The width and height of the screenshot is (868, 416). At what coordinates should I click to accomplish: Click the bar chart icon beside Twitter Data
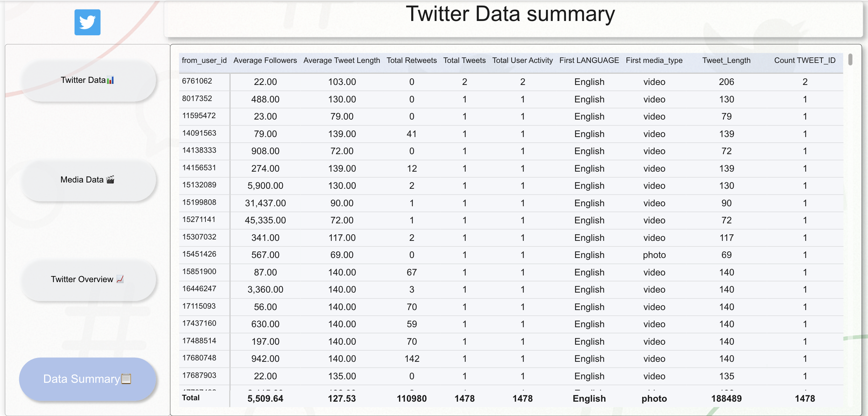click(111, 80)
